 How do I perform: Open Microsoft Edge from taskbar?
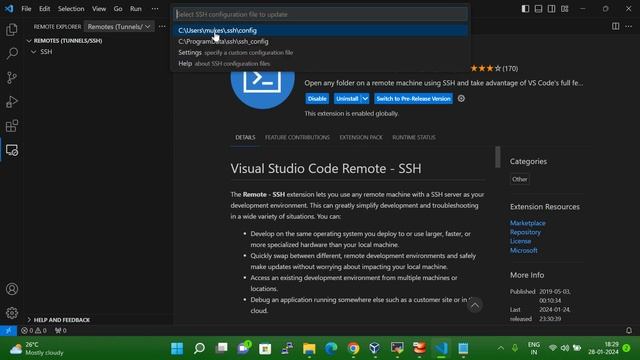click(x=331, y=349)
